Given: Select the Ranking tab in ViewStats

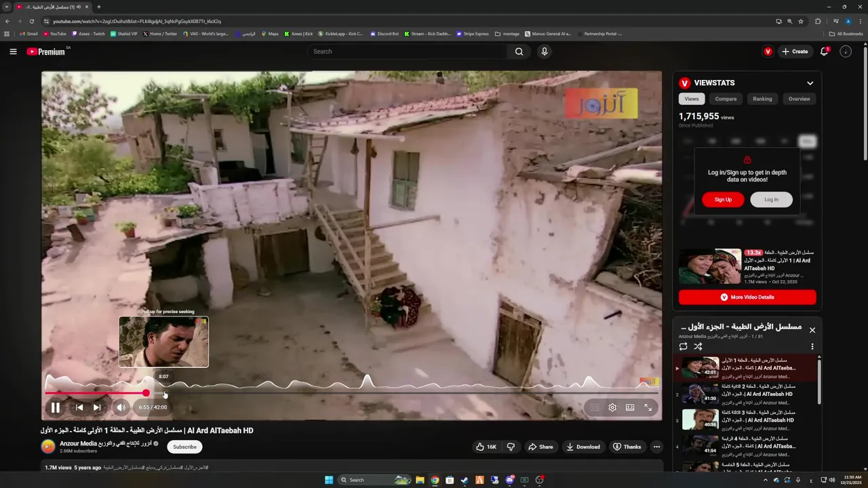Looking at the screenshot, I should point(762,99).
